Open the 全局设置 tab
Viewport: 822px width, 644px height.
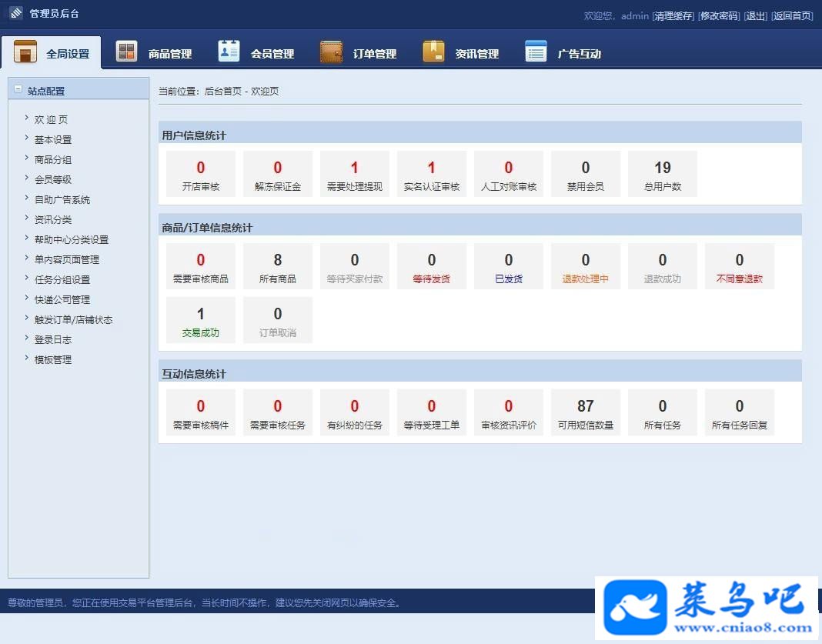[52, 52]
